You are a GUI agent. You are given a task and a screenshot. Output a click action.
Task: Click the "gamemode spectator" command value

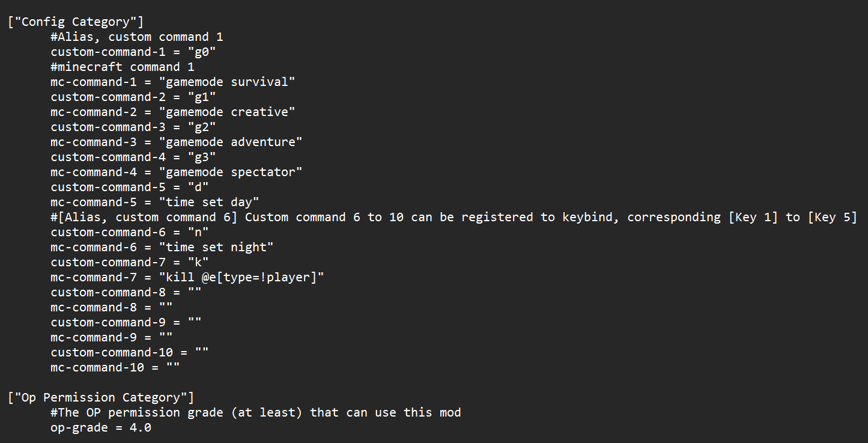tap(230, 173)
